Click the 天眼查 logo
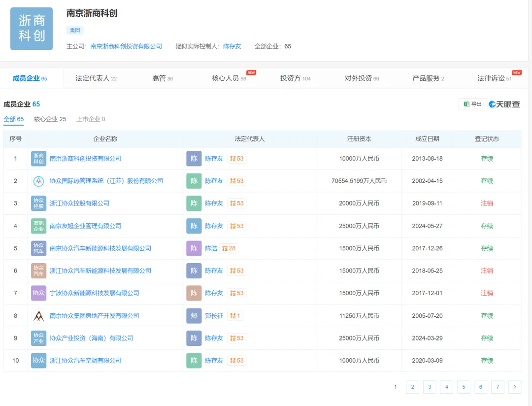Screen dimensions: 532x406 coord(504,104)
